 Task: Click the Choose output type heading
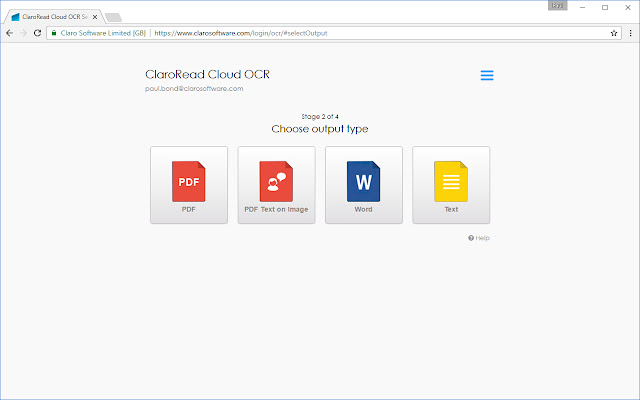(320, 129)
